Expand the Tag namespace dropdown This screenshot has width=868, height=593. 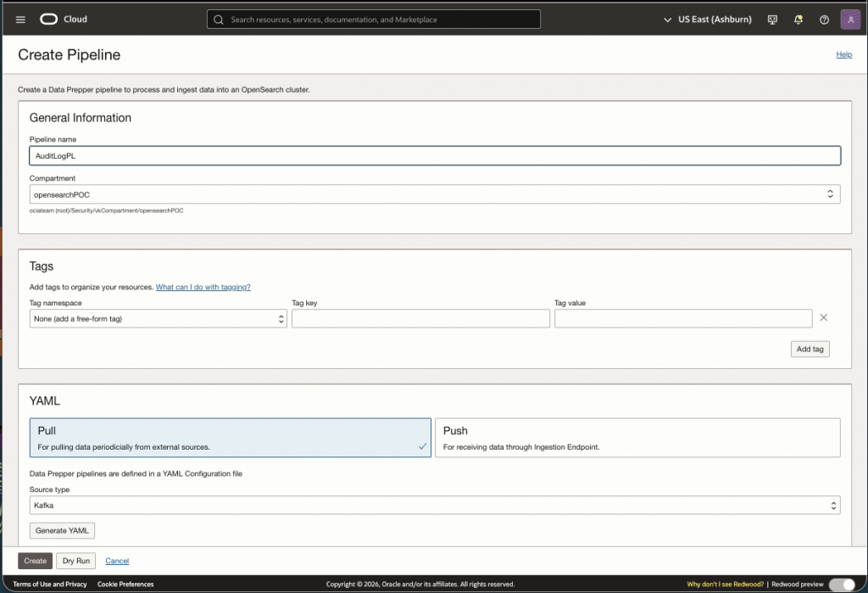point(158,319)
